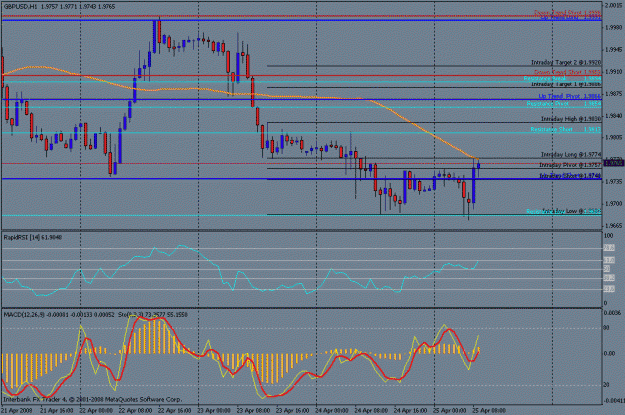This screenshot has height=415, width=625.
Task: Click the 24 Apr 16:00 time label
Action: point(411,410)
